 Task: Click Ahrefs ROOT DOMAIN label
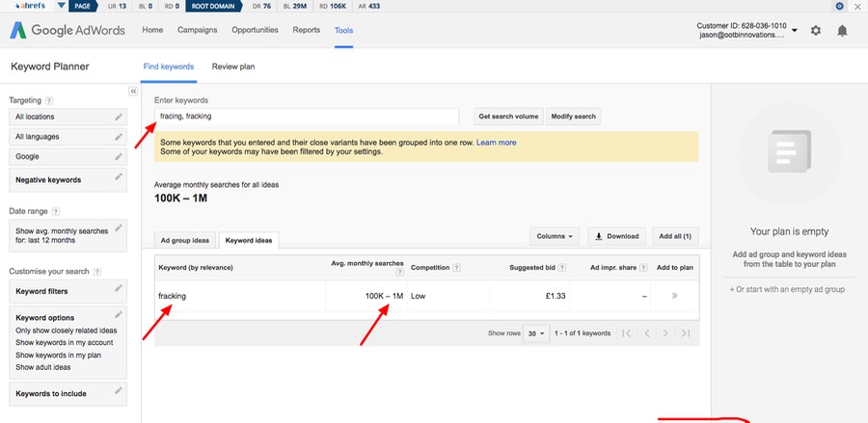coord(214,6)
